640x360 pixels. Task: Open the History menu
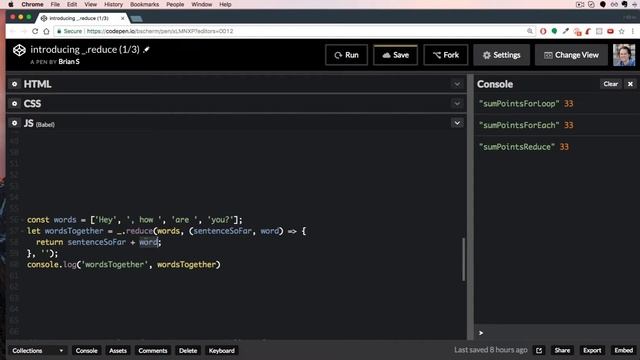point(113,4)
